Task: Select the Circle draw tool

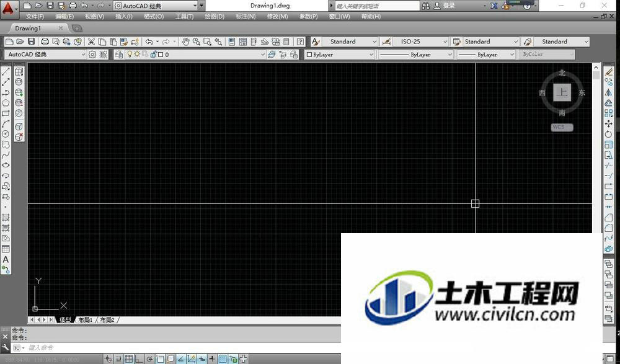Action: point(6,134)
